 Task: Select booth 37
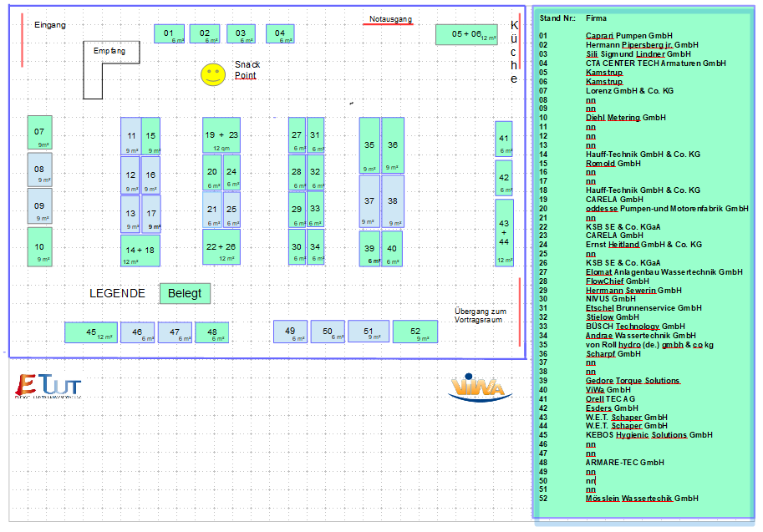click(x=369, y=201)
